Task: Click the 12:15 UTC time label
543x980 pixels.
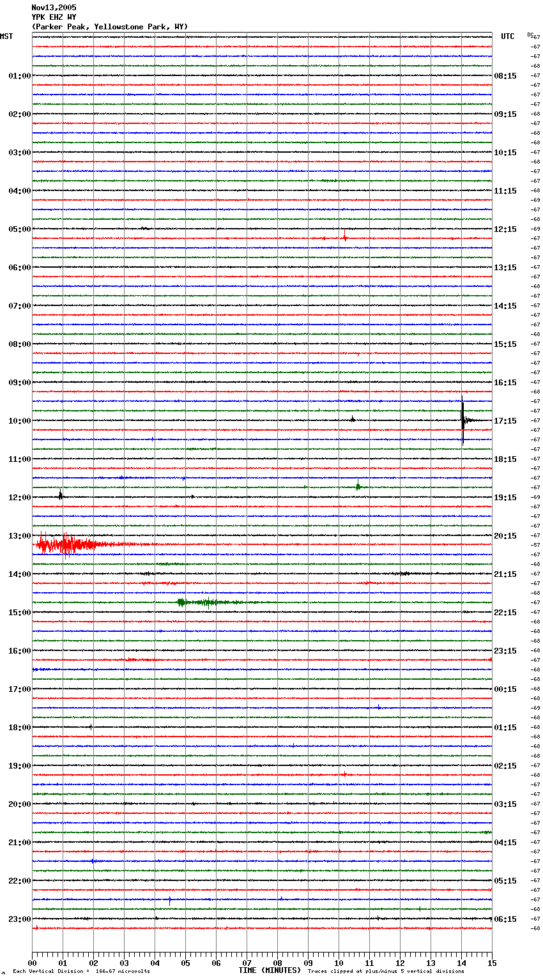Action: [505, 229]
